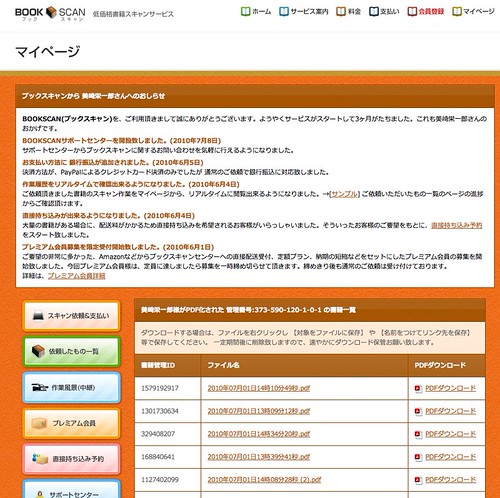Open サービス案内 in the top navigation
Screen dimensions: 500x498
tap(309, 12)
